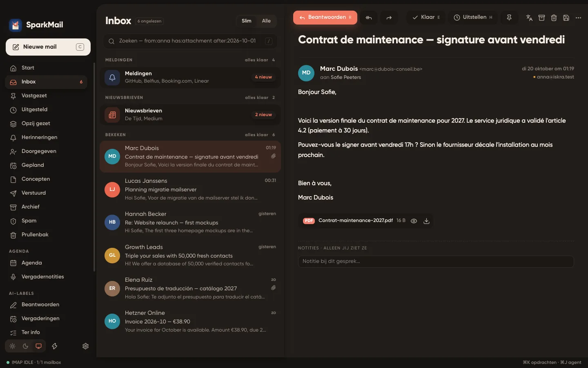
Task: Click the MD avatar in the open email header
Action: tap(306, 73)
